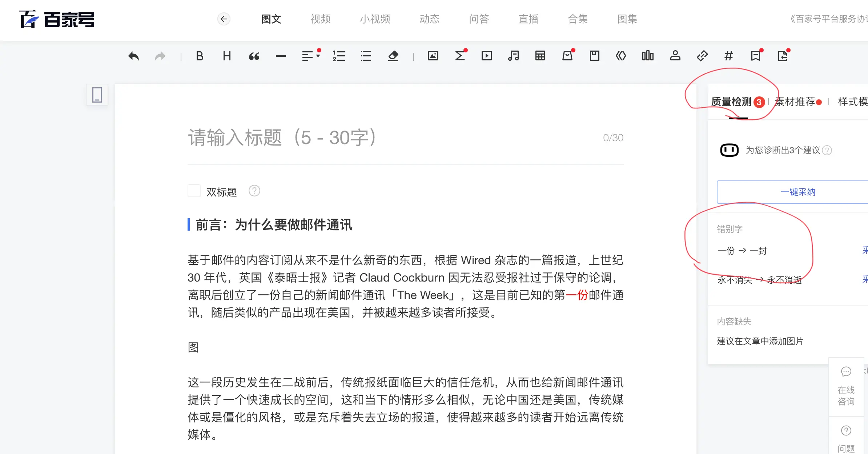The height and width of the screenshot is (454, 868).
Task: Click the suggestion 建议在文章中添加图片
Action: coord(760,341)
